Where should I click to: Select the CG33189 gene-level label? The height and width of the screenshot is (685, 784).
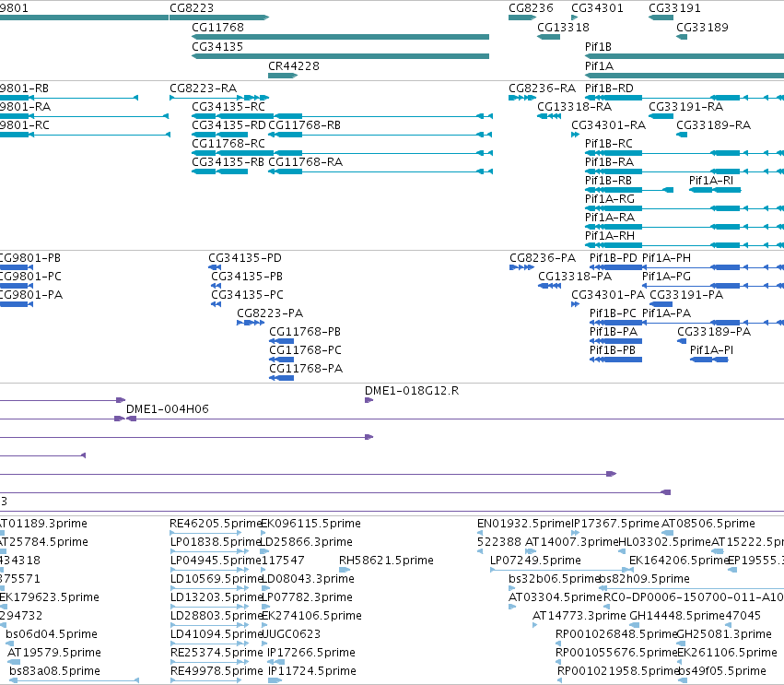[x=702, y=28]
